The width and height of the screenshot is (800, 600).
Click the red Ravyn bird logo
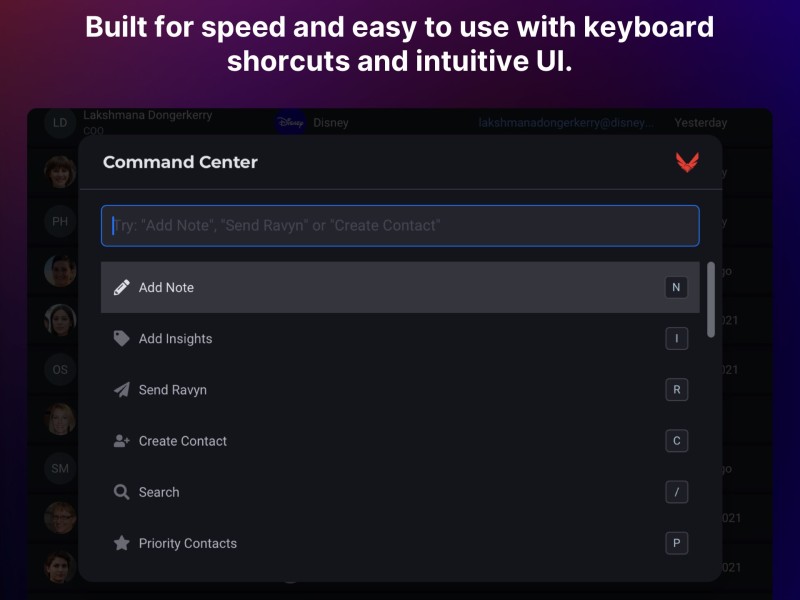point(687,162)
